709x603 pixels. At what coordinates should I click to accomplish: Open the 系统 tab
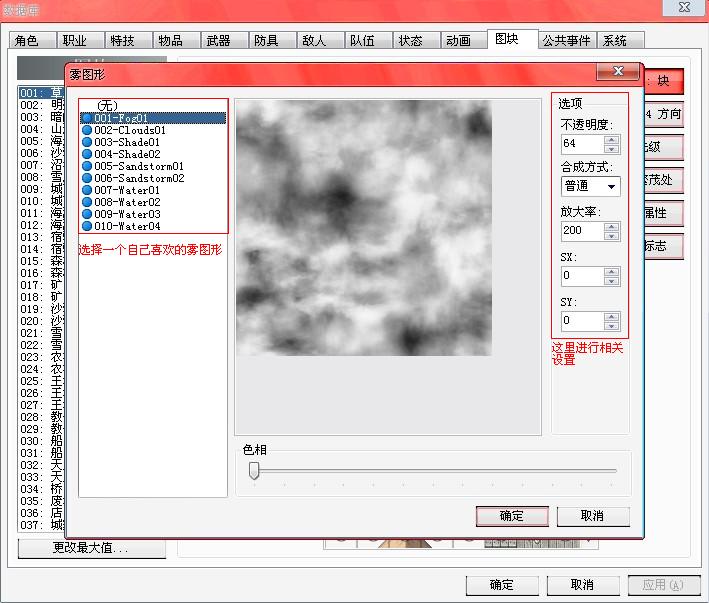tap(620, 41)
